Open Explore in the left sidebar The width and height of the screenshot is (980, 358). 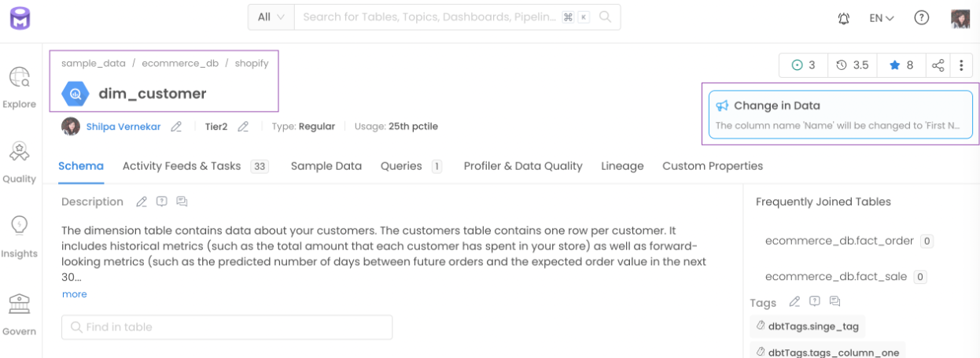[19, 87]
